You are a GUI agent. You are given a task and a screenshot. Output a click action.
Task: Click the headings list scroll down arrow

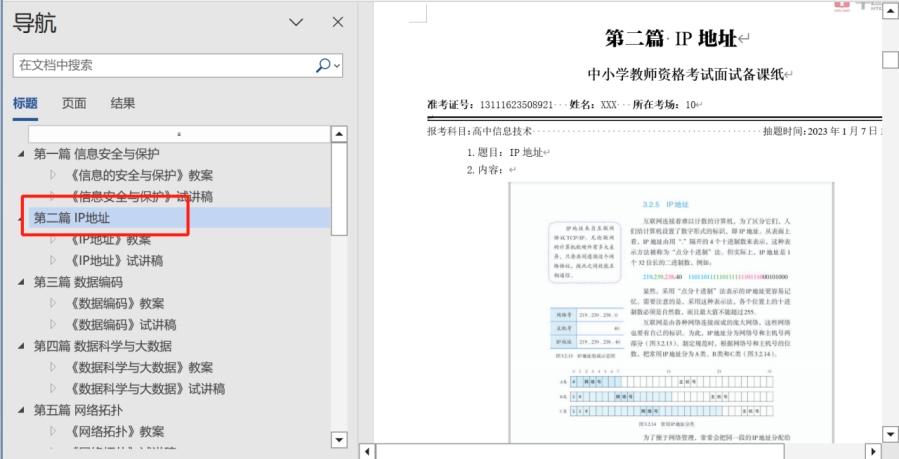coord(339,441)
